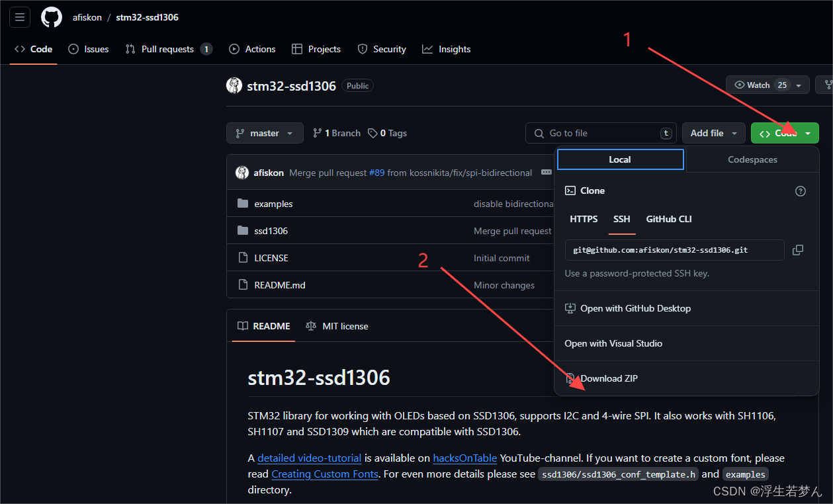This screenshot has height=504, width=833.
Task: Focus the Go to file search
Action: [601, 133]
